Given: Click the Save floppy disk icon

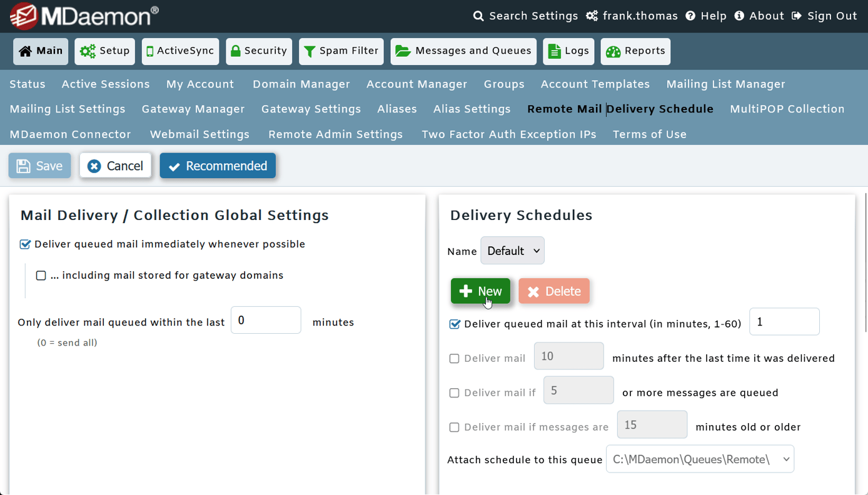Looking at the screenshot, I should point(24,166).
